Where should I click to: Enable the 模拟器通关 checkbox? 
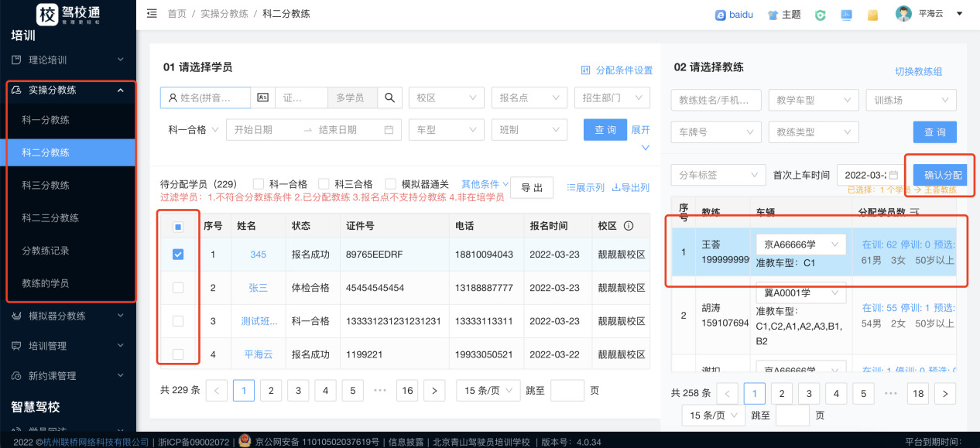tap(390, 184)
